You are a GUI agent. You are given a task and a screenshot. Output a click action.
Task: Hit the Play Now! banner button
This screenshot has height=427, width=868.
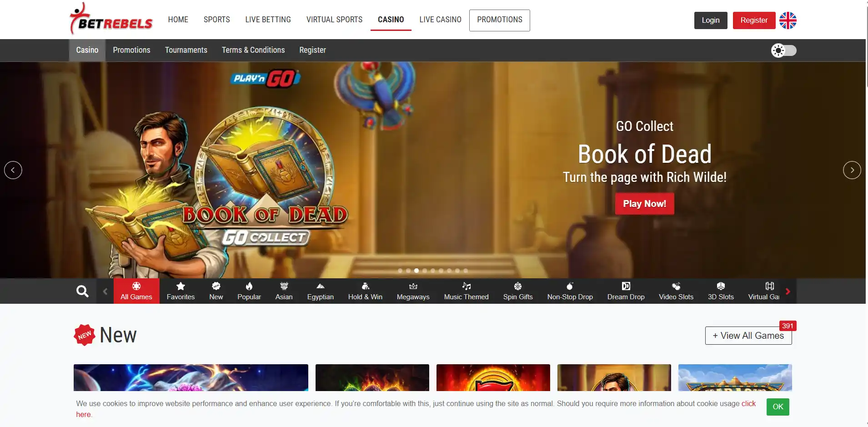[645, 204]
